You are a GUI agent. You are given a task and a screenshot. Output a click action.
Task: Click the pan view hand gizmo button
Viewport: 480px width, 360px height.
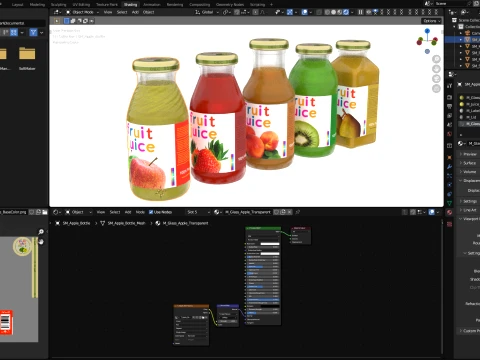[436, 69]
